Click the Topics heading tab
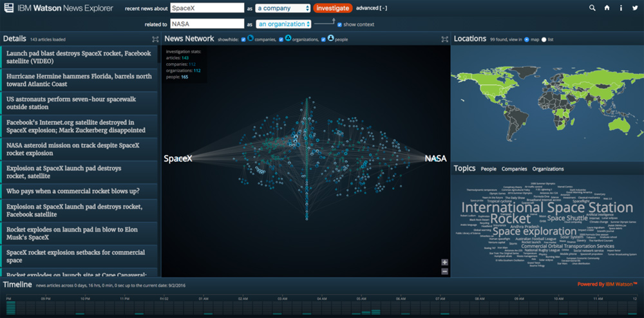 pos(464,168)
